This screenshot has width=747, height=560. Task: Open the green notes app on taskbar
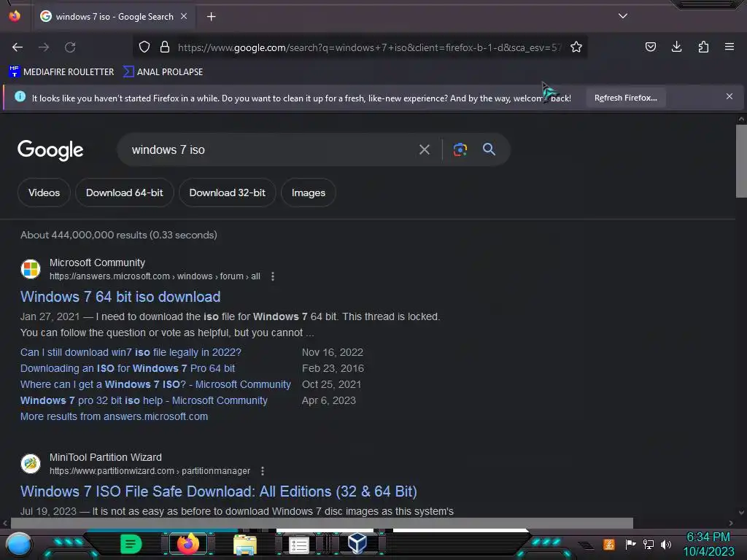131,544
